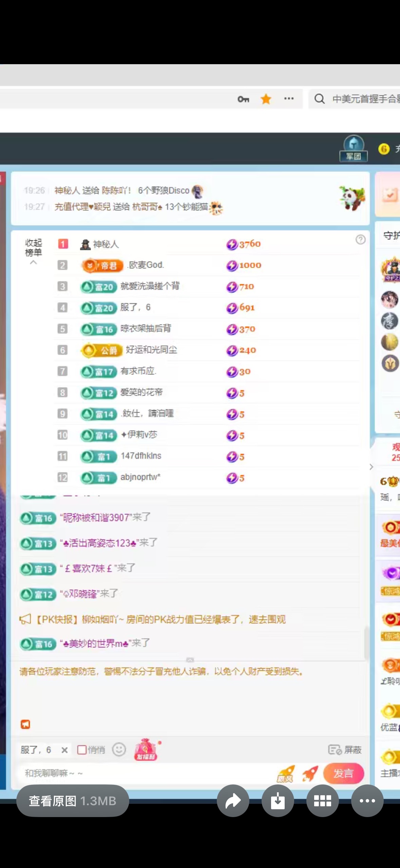Click the search magnifier icon
This screenshot has width=400, height=868.
tap(319, 99)
